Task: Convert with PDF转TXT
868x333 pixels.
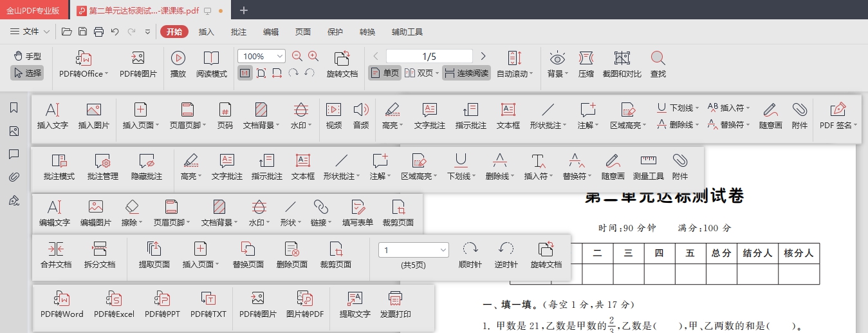Action: pos(208,305)
